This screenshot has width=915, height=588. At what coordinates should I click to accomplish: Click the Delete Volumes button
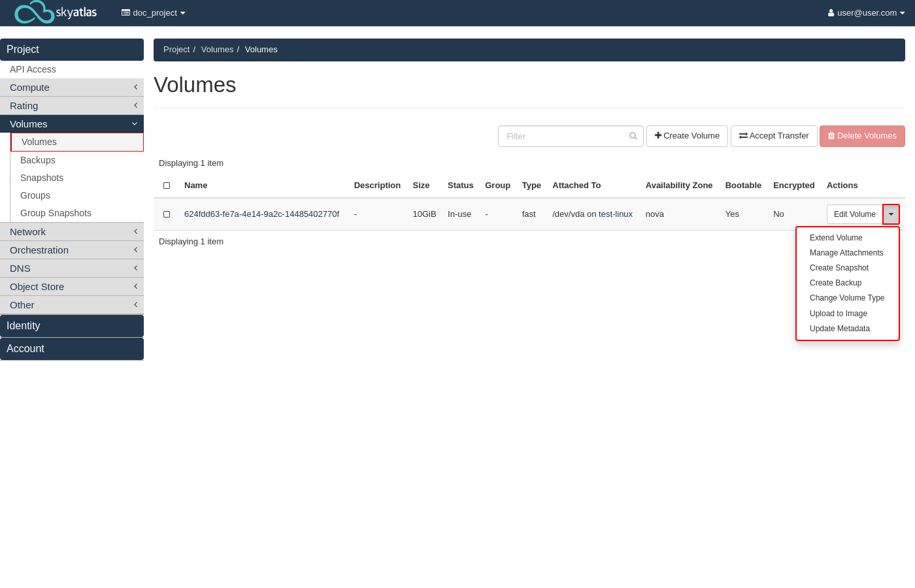pos(862,136)
